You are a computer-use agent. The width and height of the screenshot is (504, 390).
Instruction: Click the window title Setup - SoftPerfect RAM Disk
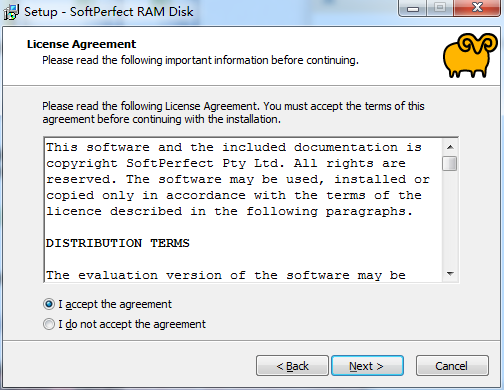click(109, 12)
